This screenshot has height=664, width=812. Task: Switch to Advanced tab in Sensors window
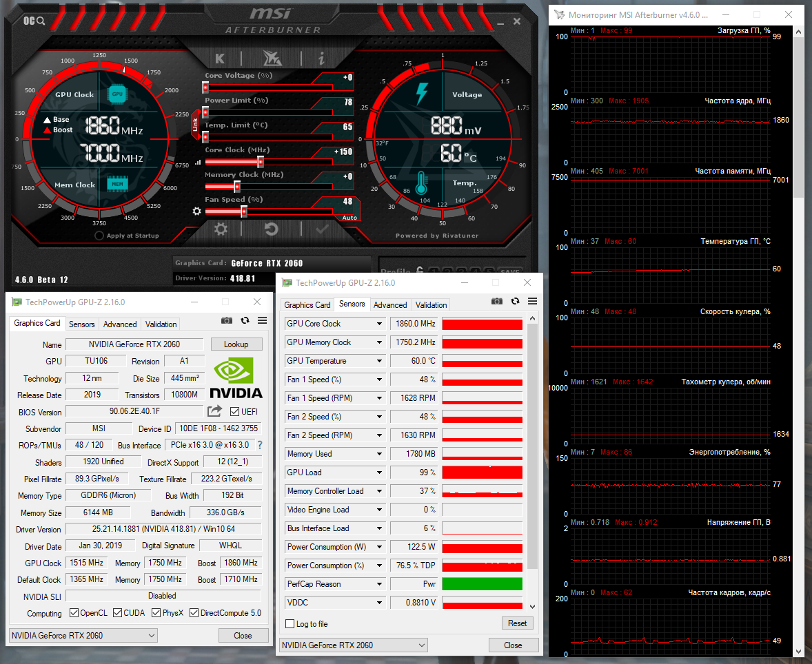(390, 304)
